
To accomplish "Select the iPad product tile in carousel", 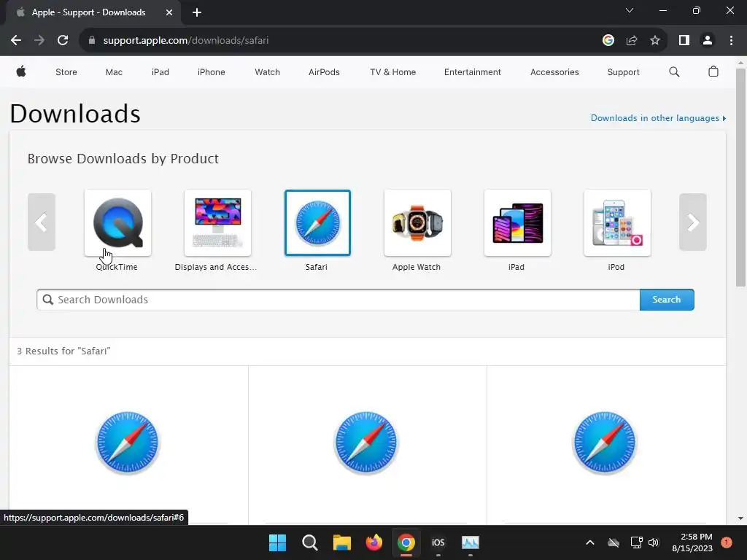I will [517, 222].
